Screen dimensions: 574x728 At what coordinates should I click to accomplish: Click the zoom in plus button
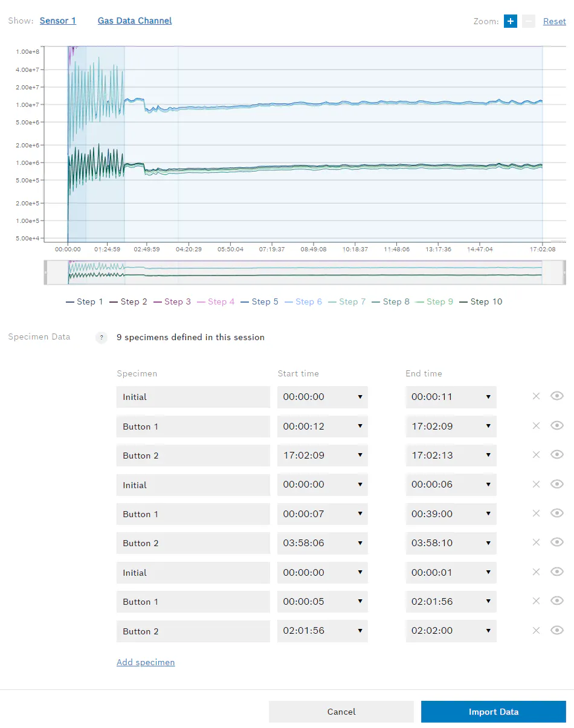click(511, 21)
